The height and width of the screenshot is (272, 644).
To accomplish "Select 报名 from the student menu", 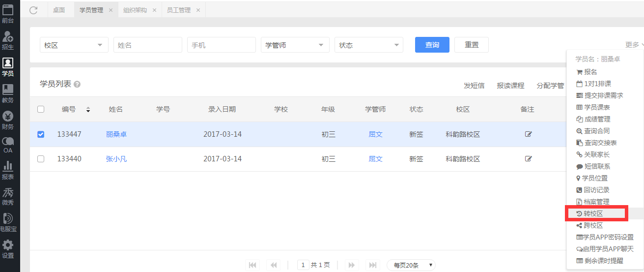I will tap(587, 72).
